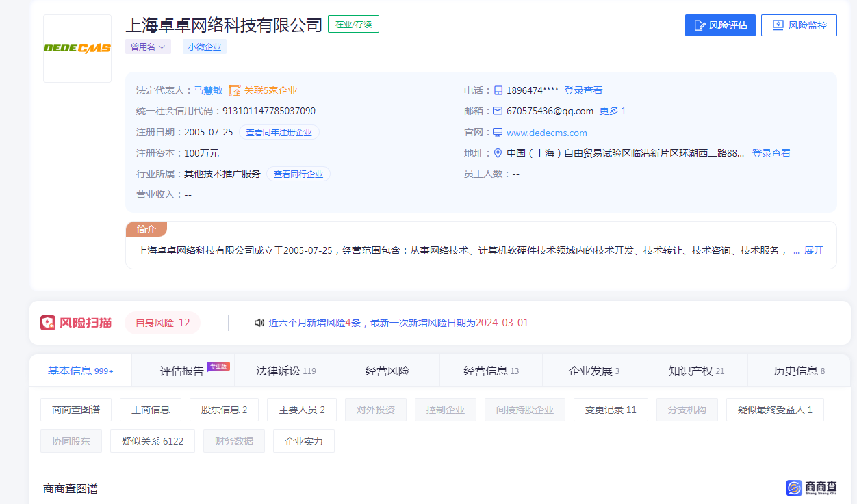The width and height of the screenshot is (857, 504).
Task: Expand the 曾用名 dropdown
Action: click(148, 47)
